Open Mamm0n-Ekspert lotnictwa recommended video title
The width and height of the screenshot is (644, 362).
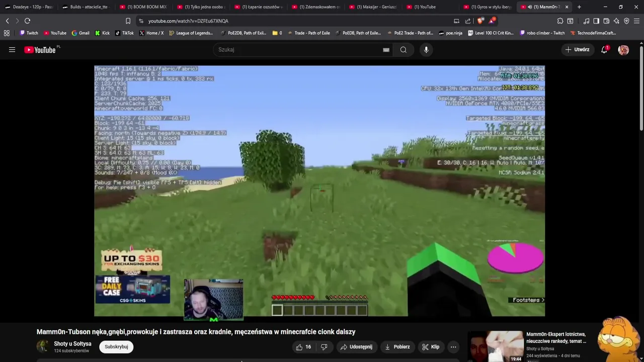coord(556,337)
